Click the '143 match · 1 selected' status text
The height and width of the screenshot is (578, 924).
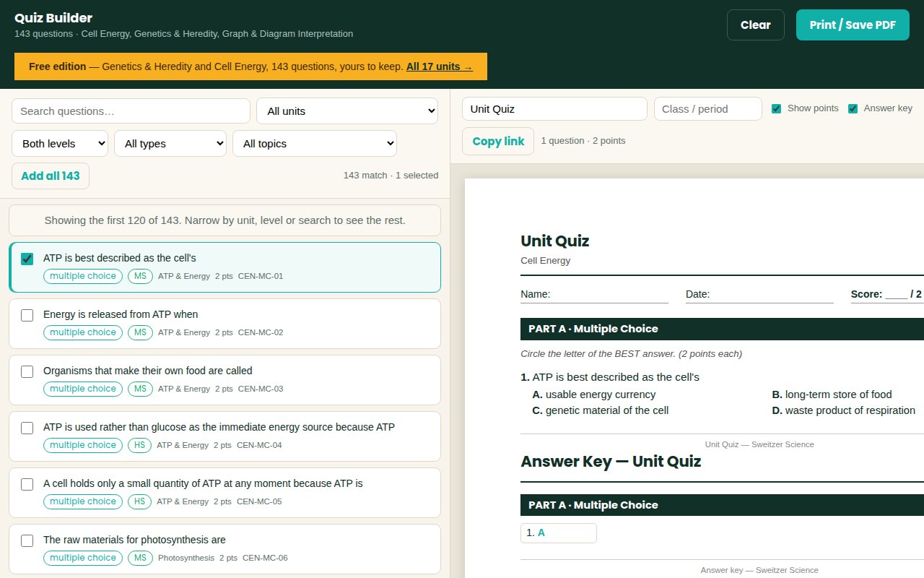coord(391,176)
